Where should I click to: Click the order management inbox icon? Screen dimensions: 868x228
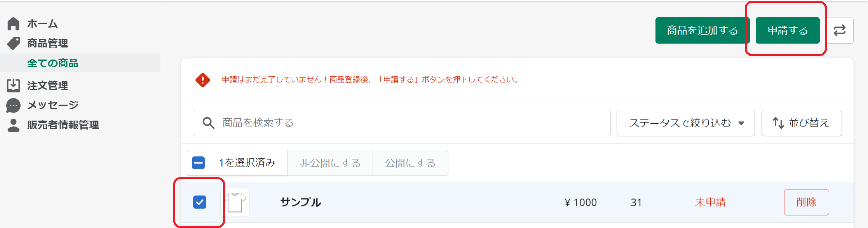point(13,85)
